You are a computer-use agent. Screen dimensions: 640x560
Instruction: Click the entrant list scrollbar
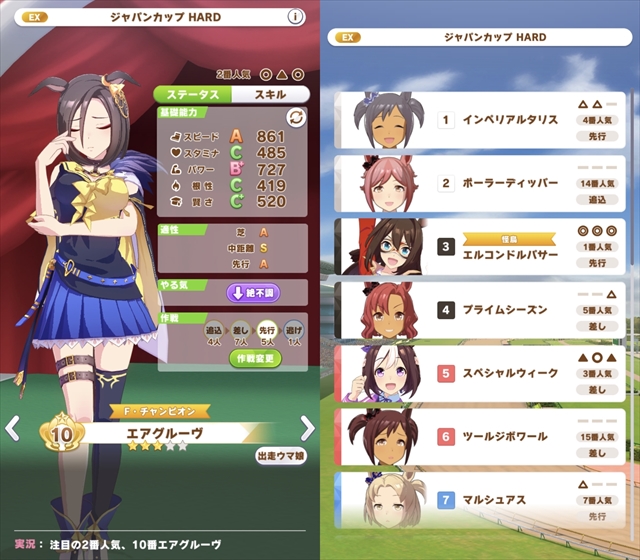pos(634,176)
